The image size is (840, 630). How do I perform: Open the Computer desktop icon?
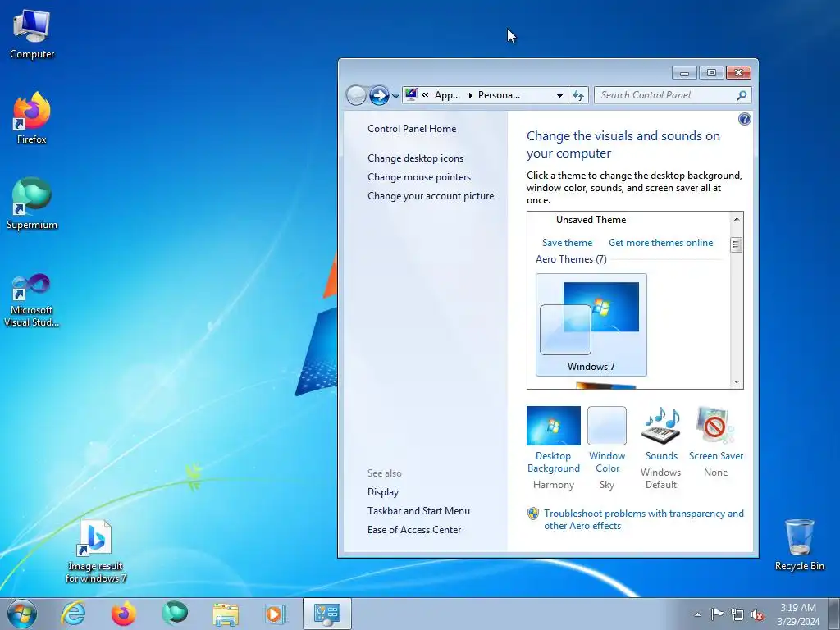click(x=32, y=34)
